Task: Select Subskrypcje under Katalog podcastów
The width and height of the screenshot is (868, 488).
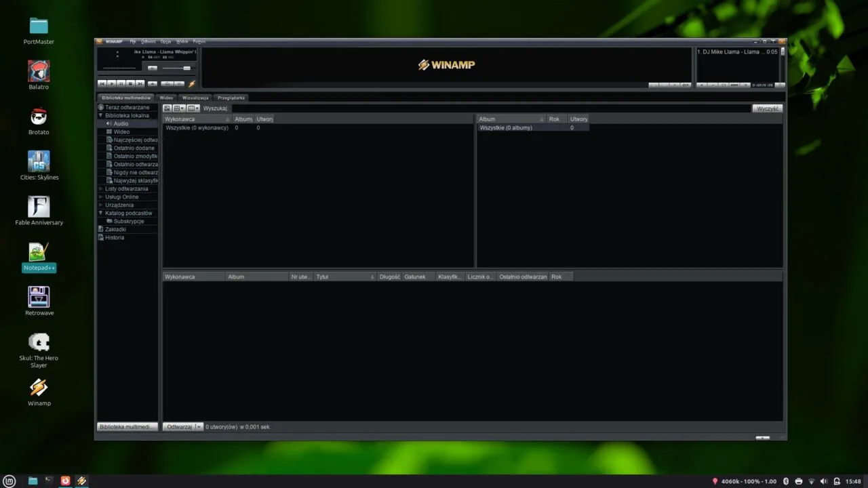Action: [129, 221]
